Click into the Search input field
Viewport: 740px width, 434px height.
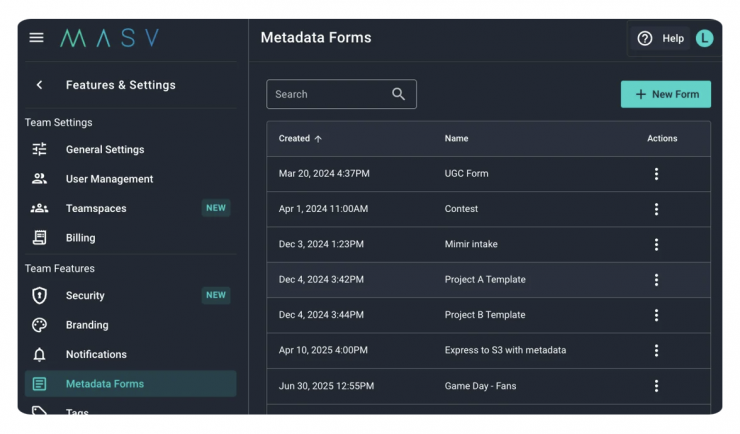328,94
